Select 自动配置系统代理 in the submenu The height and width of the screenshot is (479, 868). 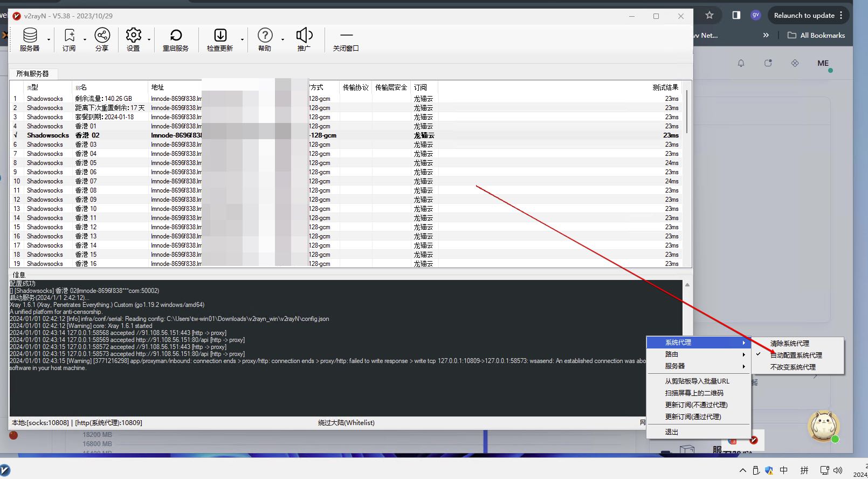(796, 355)
